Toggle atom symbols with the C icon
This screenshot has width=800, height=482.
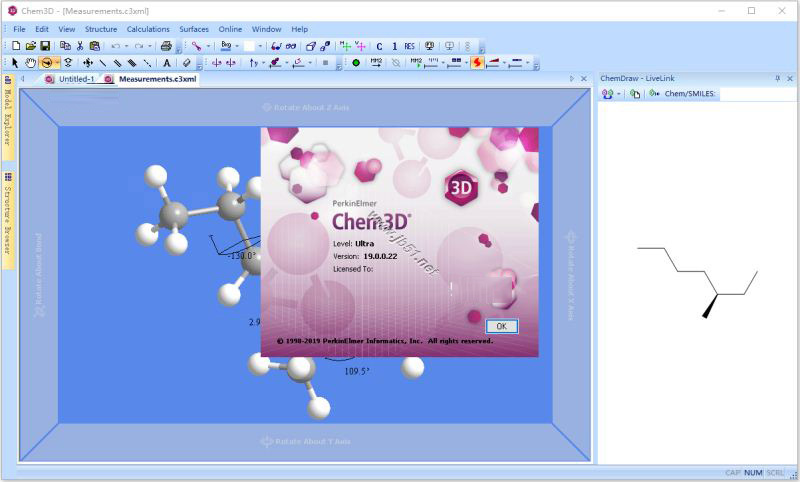(379, 46)
